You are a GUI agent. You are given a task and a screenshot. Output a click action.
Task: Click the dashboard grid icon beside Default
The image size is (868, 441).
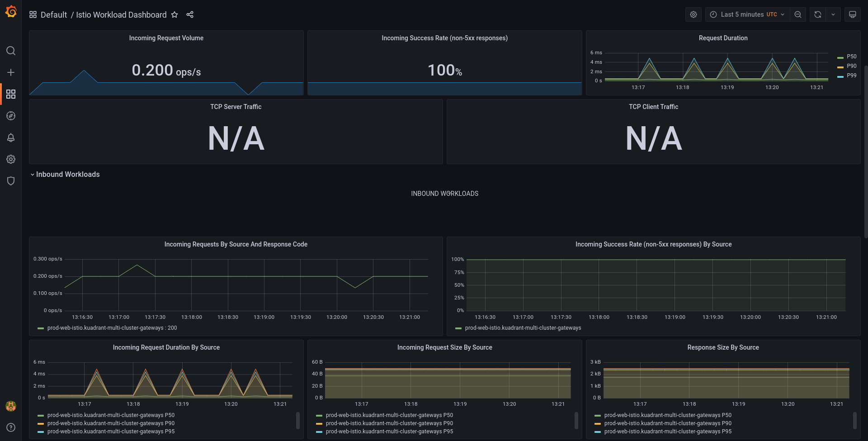[x=33, y=14]
